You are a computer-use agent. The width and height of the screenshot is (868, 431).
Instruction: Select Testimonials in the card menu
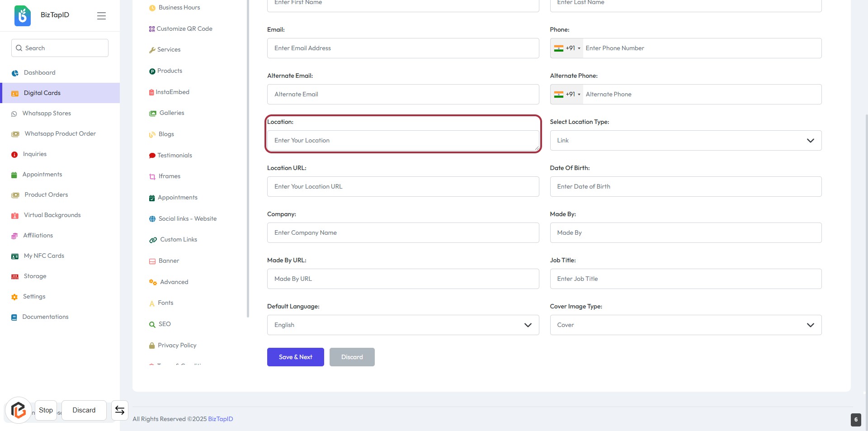[x=175, y=156]
